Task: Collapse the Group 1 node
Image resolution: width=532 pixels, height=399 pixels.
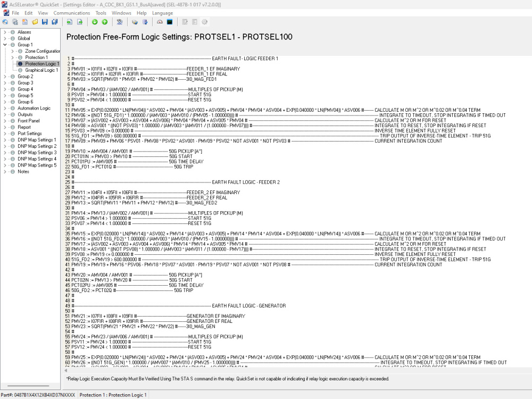Action: (x=5, y=44)
